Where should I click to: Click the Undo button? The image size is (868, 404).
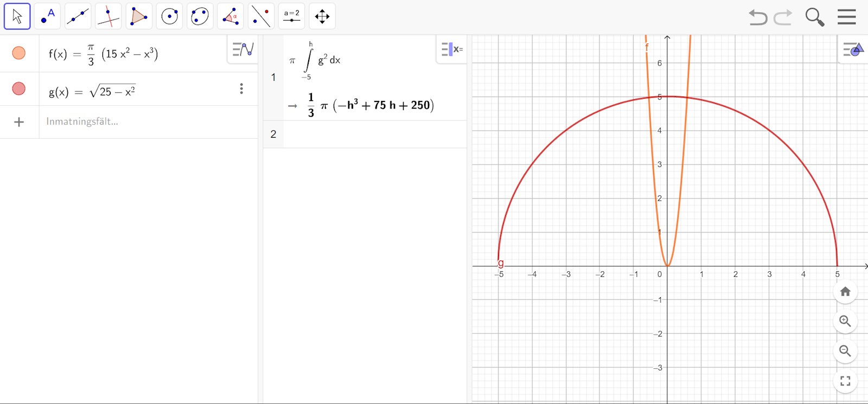758,17
